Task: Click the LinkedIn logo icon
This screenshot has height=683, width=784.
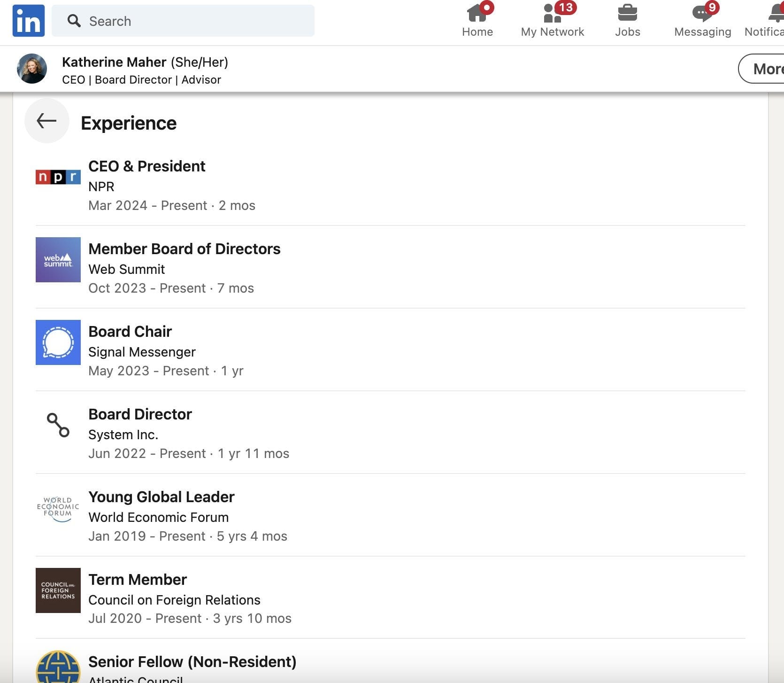Action: [29, 21]
